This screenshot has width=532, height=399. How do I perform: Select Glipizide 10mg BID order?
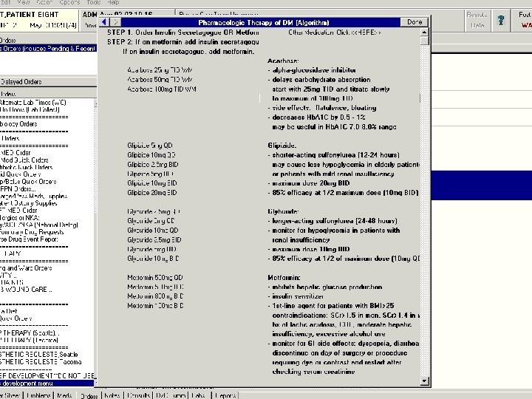(x=152, y=183)
